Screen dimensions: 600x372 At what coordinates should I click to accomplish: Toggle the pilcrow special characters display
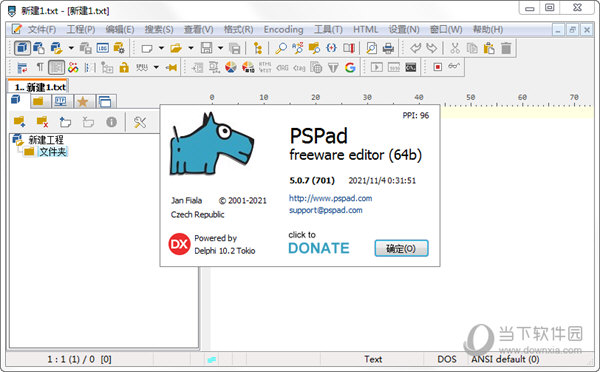pos(40,67)
